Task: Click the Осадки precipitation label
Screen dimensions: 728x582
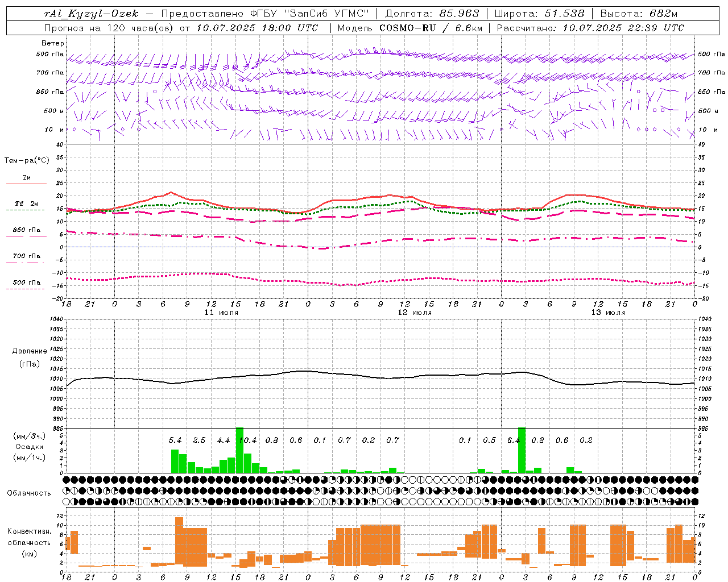Action: pos(29,447)
